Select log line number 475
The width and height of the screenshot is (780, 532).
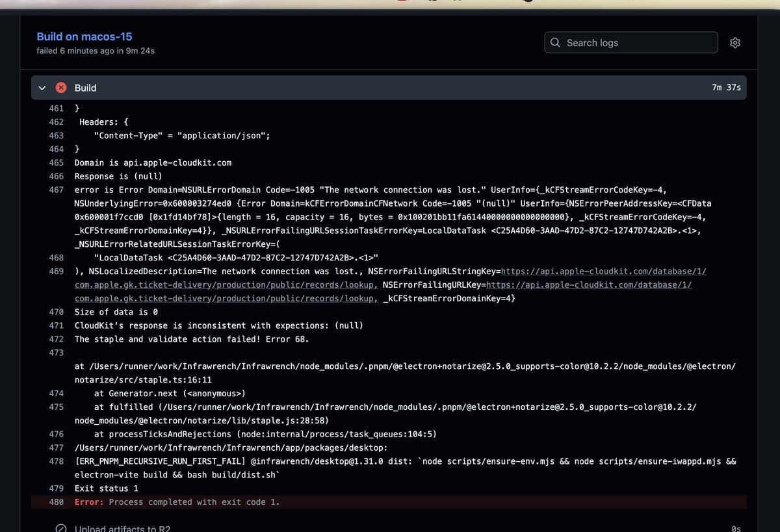click(56, 407)
